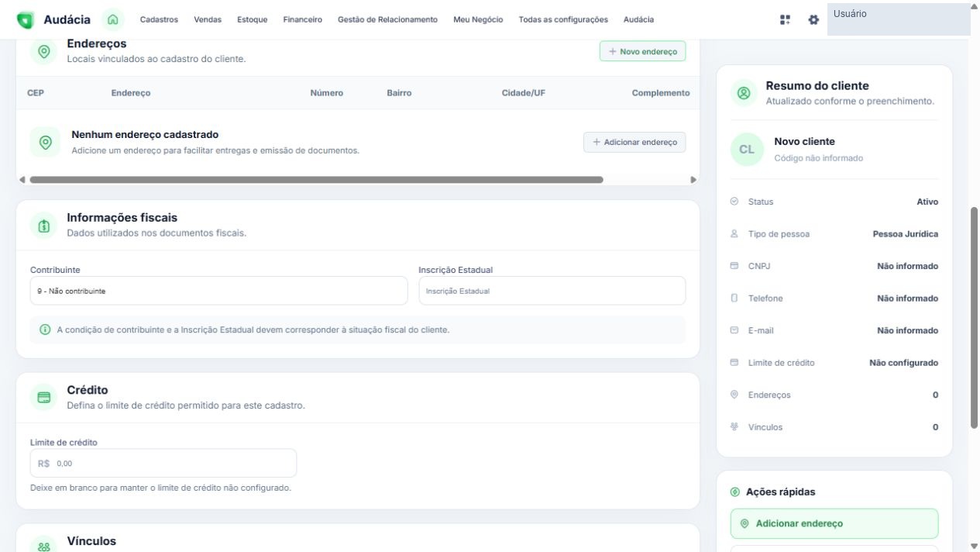Click the horizontal scrollbar of address table
The width and height of the screenshot is (980, 552).
click(x=316, y=180)
